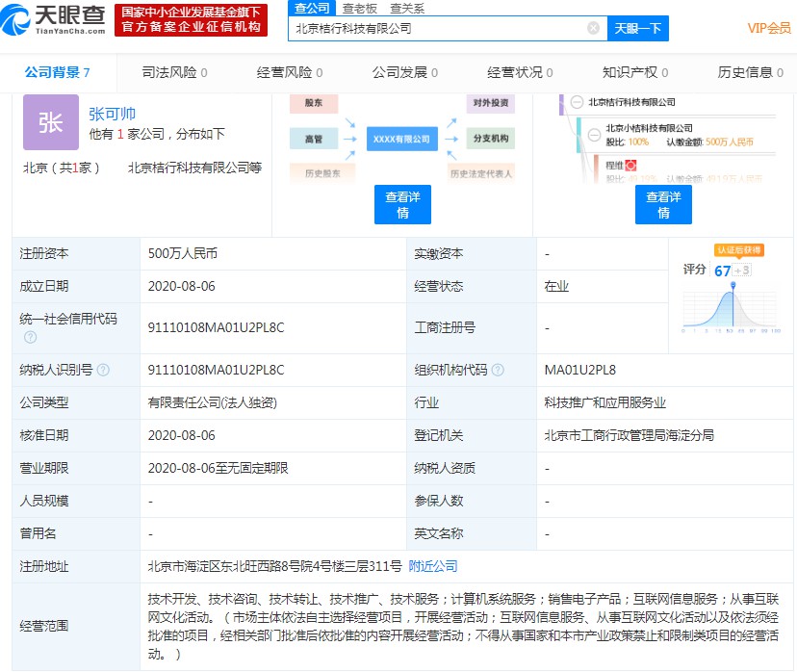This screenshot has height=672, width=797.
Task: Open the 司法风险 tab
Action: [174, 73]
